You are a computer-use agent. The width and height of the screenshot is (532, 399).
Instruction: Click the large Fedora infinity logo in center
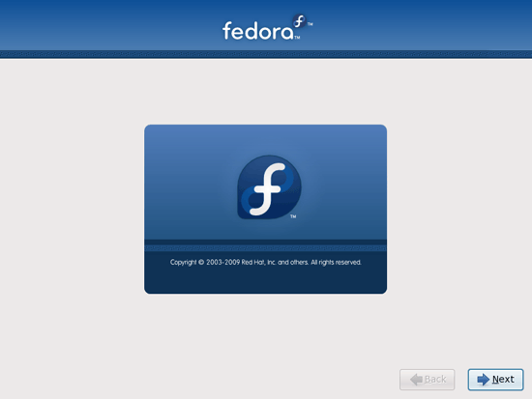[x=269, y=187]
